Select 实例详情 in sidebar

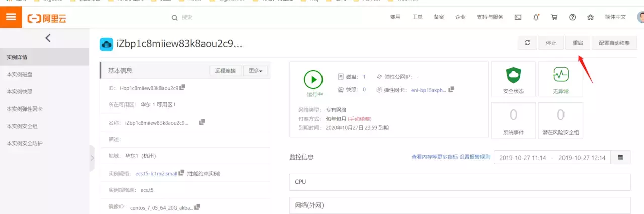coord(44,57)
